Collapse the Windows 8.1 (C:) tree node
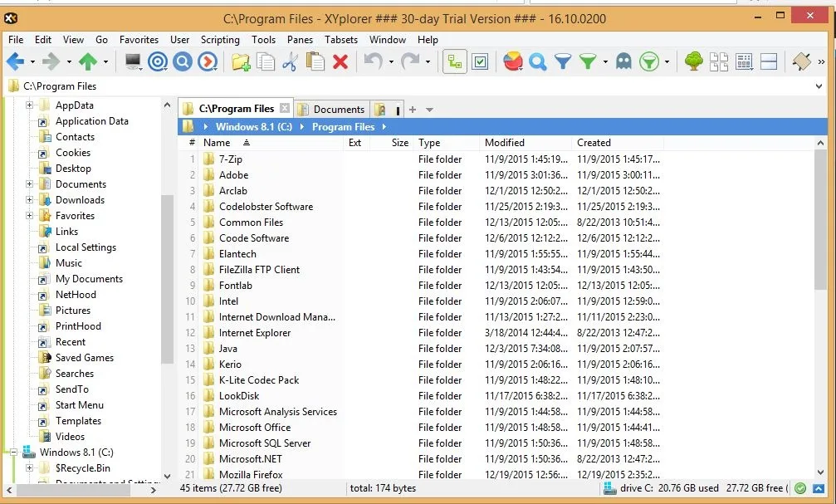Image resolution: width=836 pixels, height=504 pixels. [14, 453]
